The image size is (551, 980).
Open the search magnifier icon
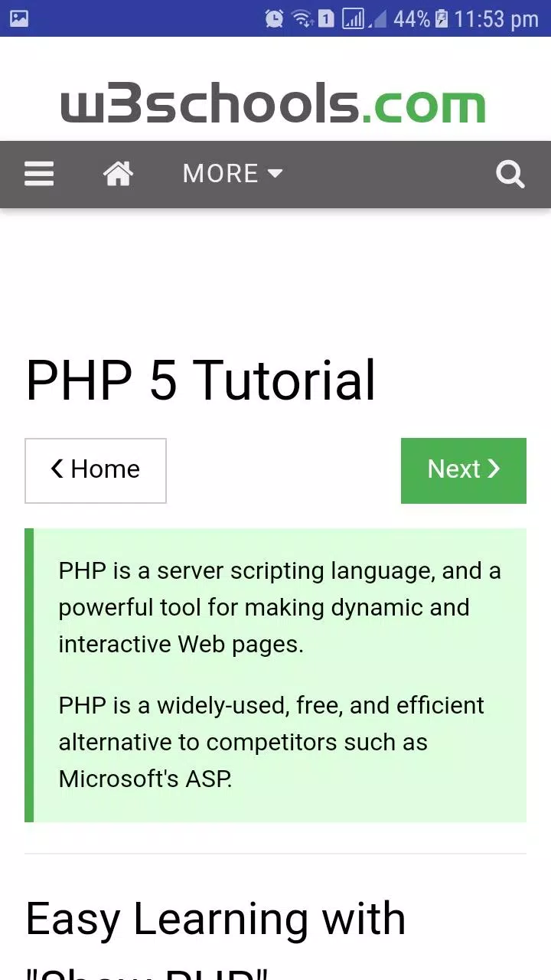pyautogui.click(x=510, y=174)
